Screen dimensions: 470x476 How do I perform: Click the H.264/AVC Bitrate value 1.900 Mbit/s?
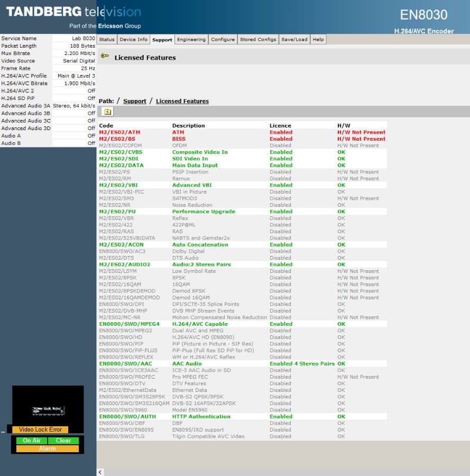tap(79, 83)
